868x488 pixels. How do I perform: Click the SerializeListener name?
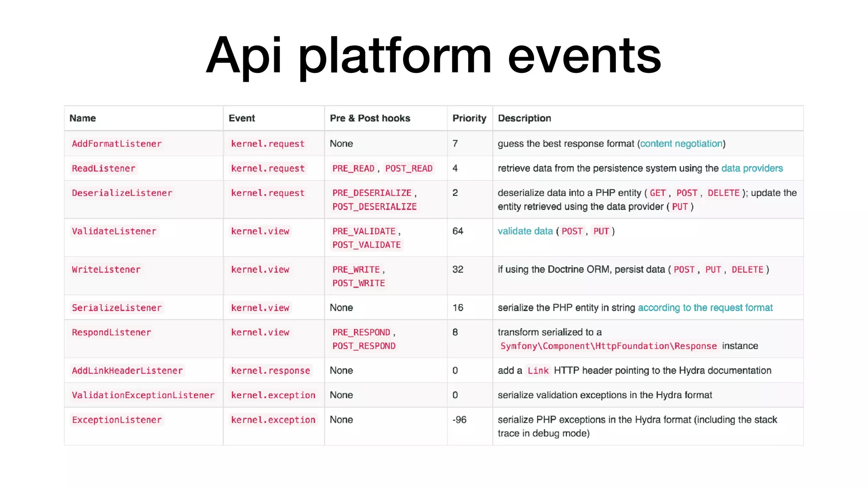(117, 308)
